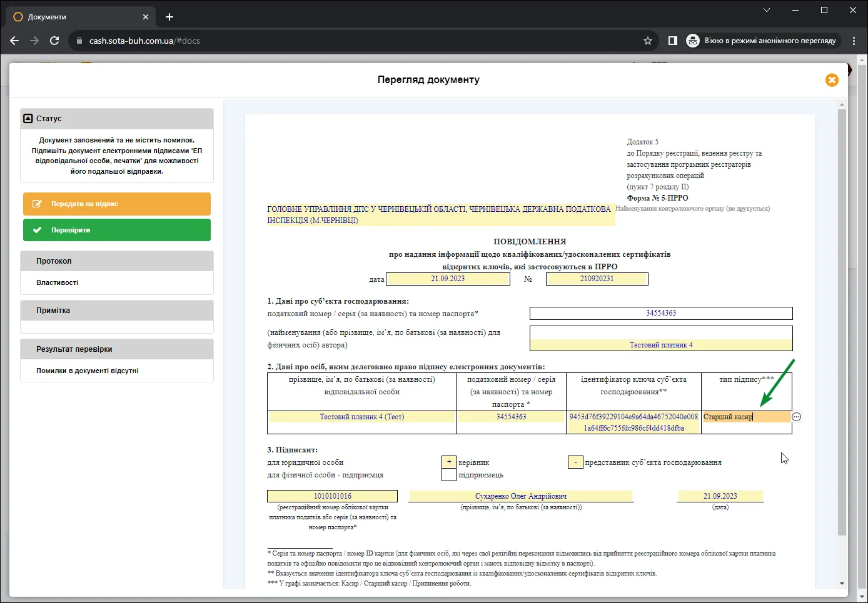This screenshot has width=868, height=603.
Task: Toggle the представник суб'єкта господарювання checkbox
Action: (575, 462)
